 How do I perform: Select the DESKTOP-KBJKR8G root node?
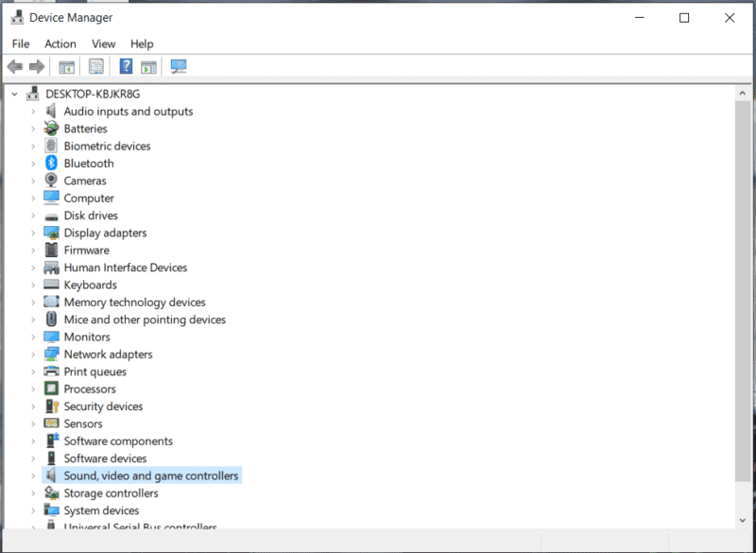click(x=94, y=94)
